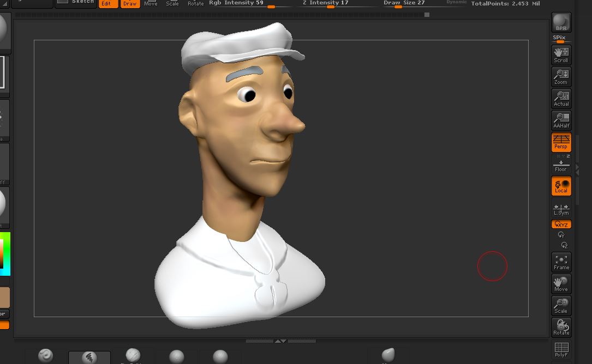Click Scale view icon in right shelf
Viewport: 592px width, 364px height.
click(561, 306)
